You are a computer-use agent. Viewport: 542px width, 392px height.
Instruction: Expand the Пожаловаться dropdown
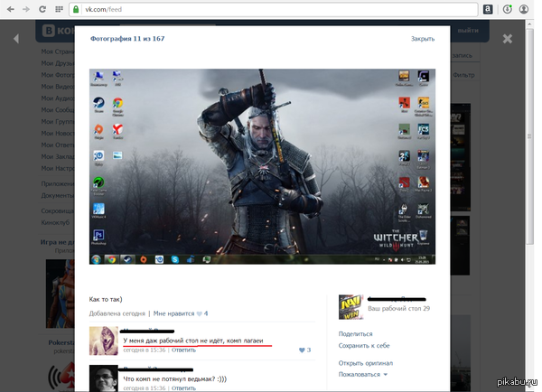(362, 374)
